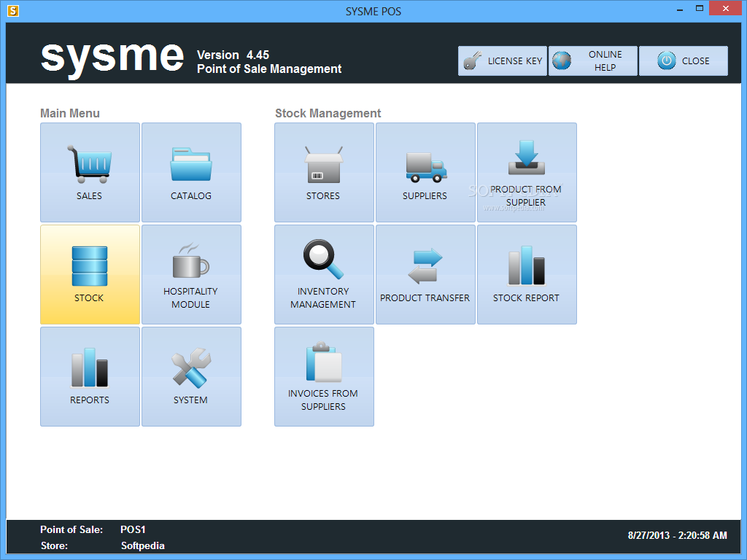Select the Stock database tile
Viewport: 747px width, 560px height.
pos(90,274)
